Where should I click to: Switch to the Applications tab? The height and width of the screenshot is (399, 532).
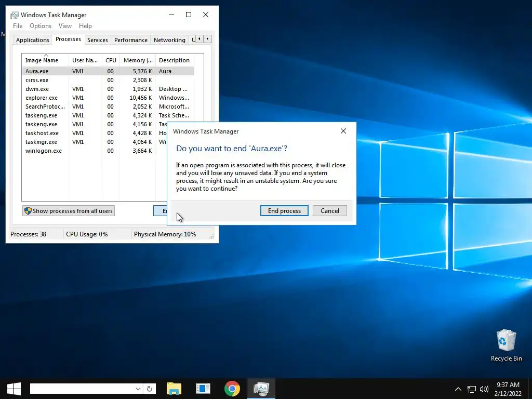click(32, 40)
